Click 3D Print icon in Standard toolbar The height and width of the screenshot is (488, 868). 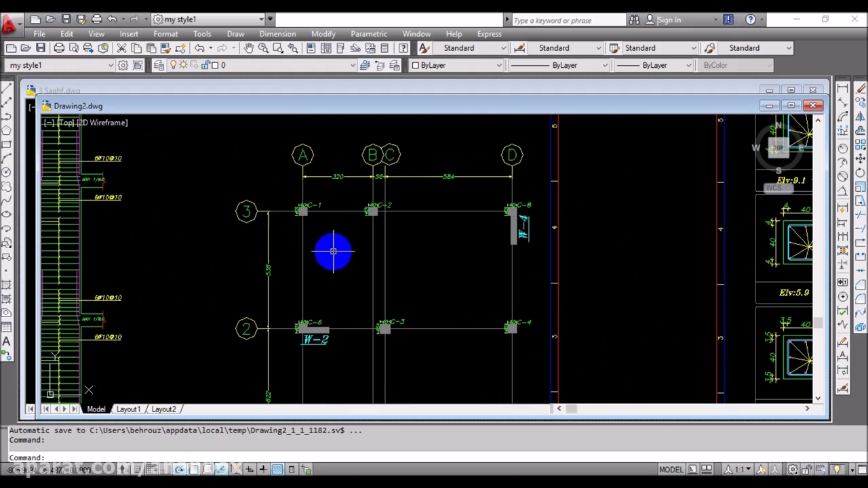coord(103,48)
